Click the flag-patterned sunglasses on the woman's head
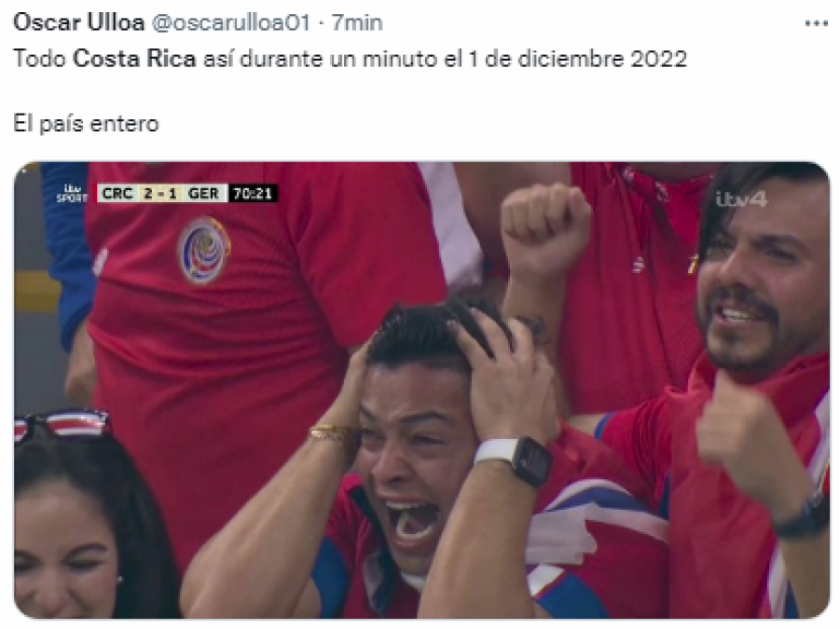This screenshot has height=629, width=840. coord(62,423)
